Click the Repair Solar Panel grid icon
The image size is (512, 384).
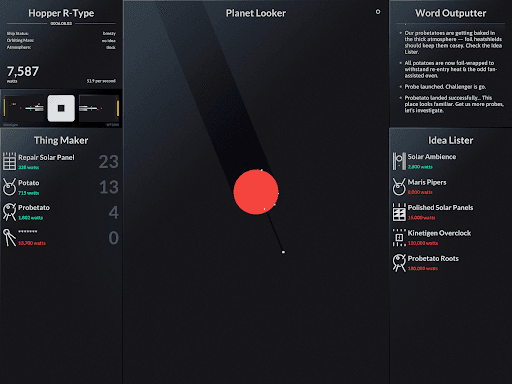click(x=9, y=161)
